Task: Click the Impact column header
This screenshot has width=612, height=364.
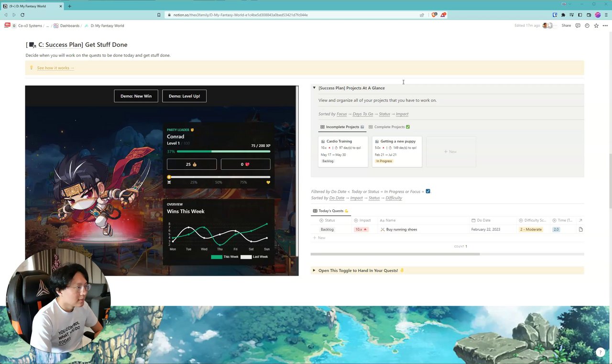Action: pyautogui.click(x=362, y=220)
